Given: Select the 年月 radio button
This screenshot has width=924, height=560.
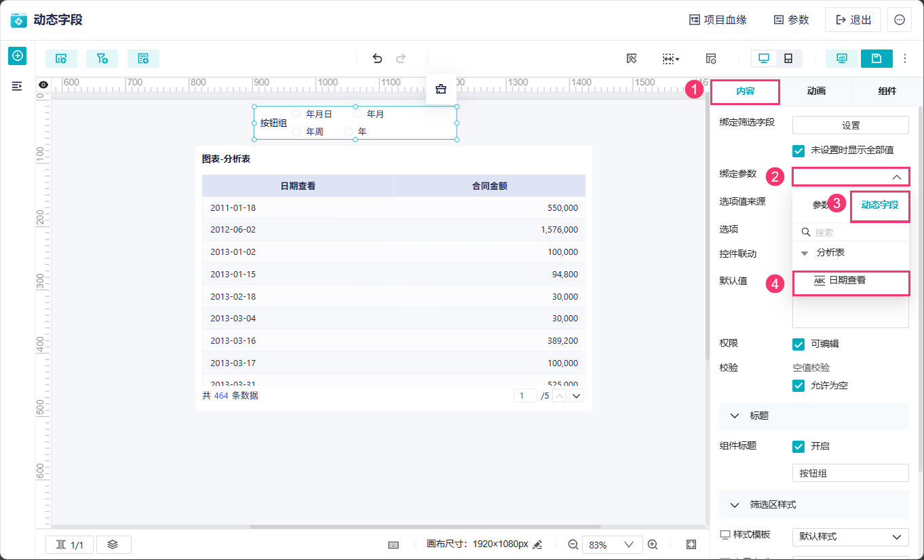Looking at the screenshot, I should tap(358, 114).
